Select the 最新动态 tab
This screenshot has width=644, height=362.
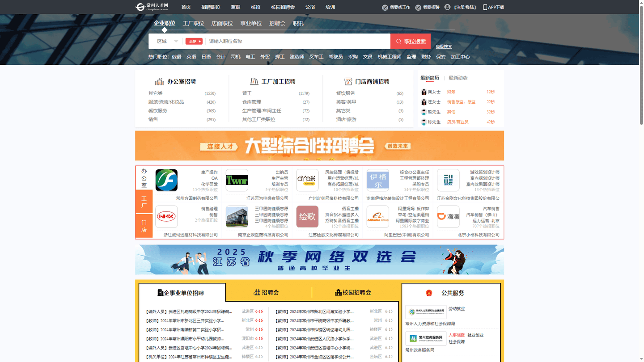[458, 78]
